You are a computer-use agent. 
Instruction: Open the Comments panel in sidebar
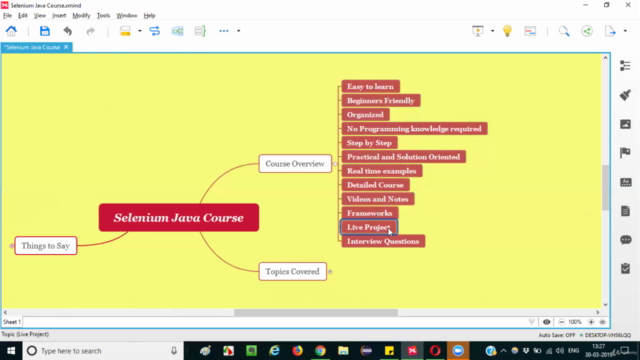click(x=625, y=240)
